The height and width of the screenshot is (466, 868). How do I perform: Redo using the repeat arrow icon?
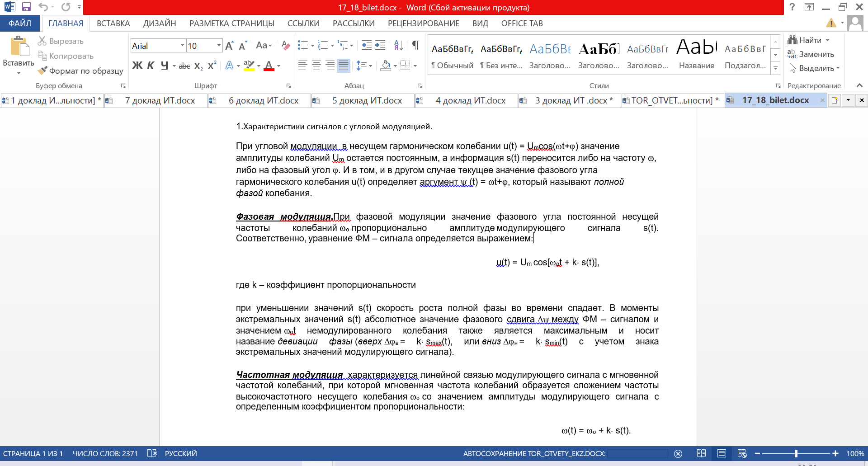click(x=66, y=7)
